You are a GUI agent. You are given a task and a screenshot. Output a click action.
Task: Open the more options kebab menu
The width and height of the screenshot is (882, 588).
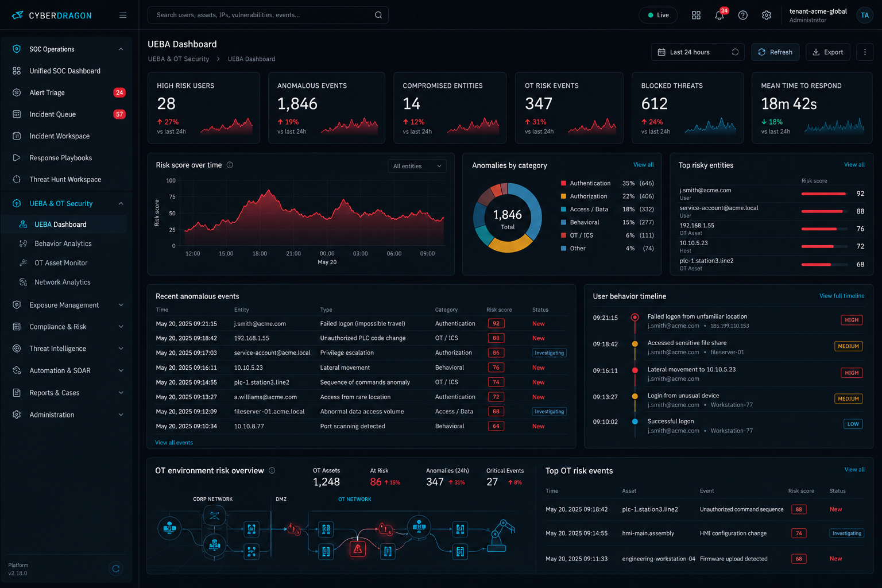click(x=865, y=52)
